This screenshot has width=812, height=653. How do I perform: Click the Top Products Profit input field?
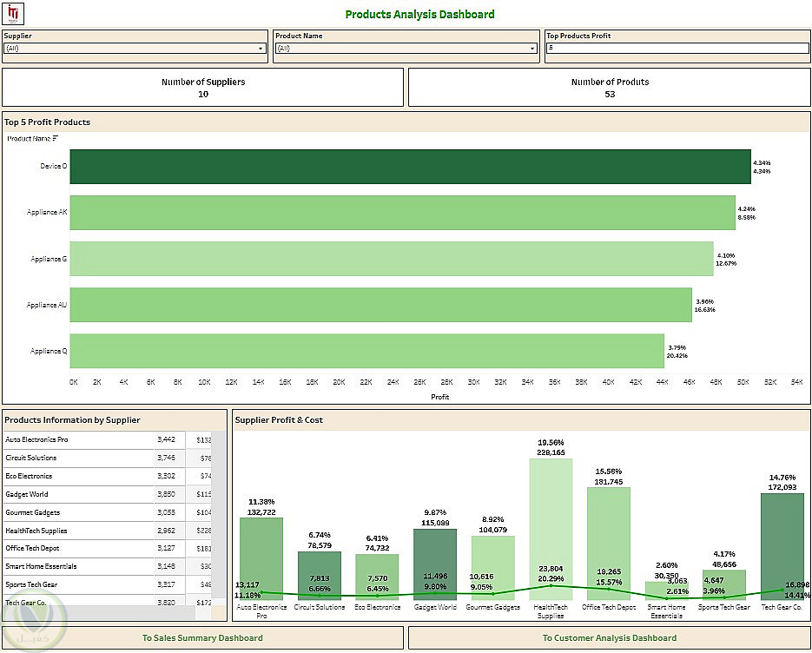677,48
